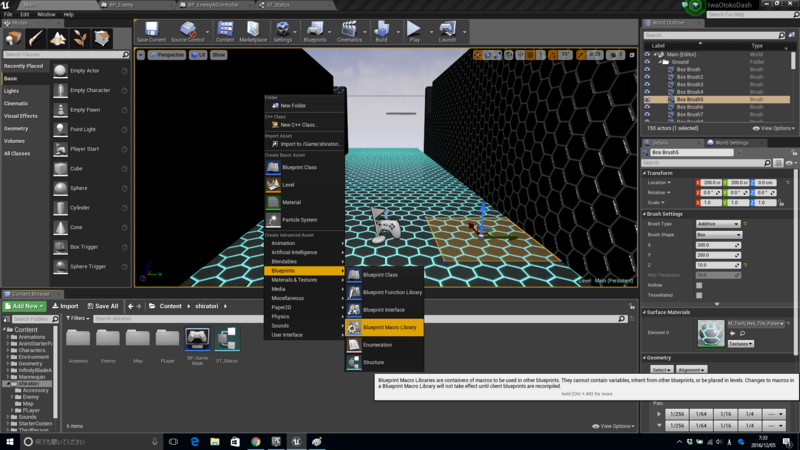
Task: Click the Launch toolbar icon
Action: (x=447, y=32)
